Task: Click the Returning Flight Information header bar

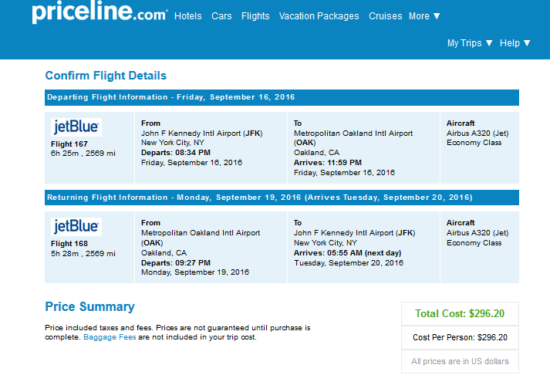Action: [x=282, y=197]
